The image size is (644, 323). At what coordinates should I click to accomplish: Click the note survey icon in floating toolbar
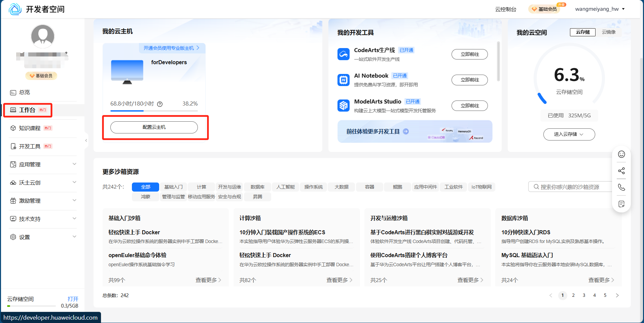pyautogui.click(x=621, y=204)
